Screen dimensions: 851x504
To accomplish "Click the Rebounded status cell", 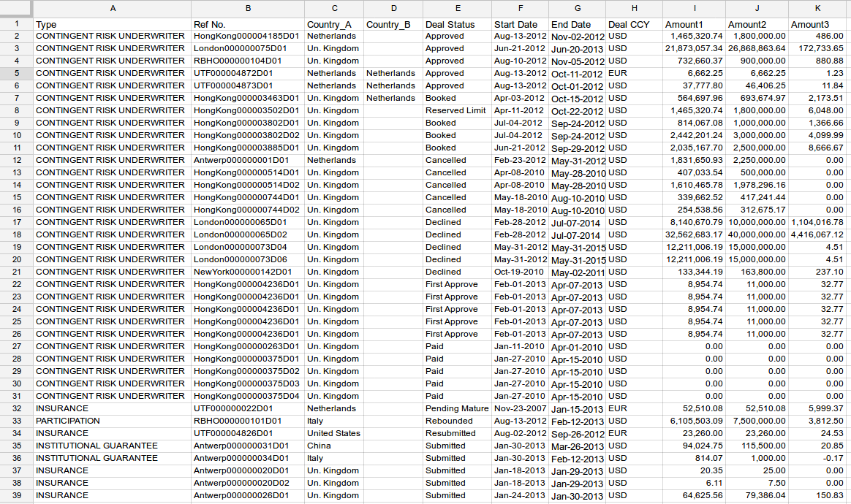I will coord(457,421).
